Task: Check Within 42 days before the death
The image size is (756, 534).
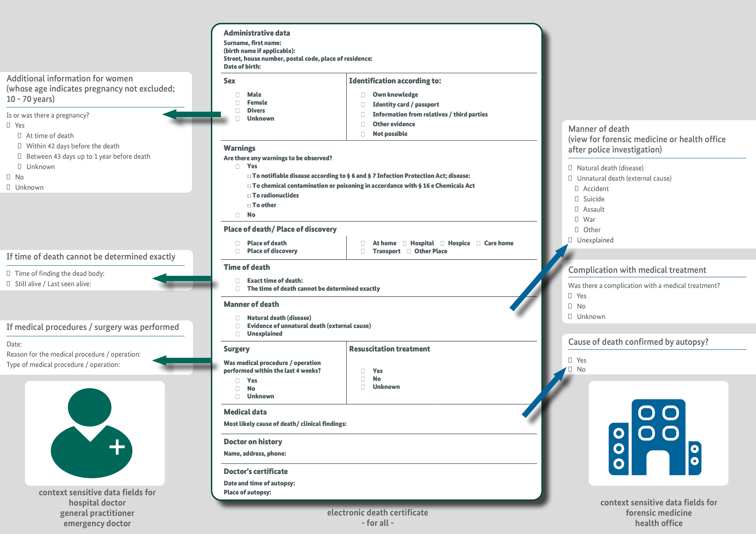Action: pos(20,146)
